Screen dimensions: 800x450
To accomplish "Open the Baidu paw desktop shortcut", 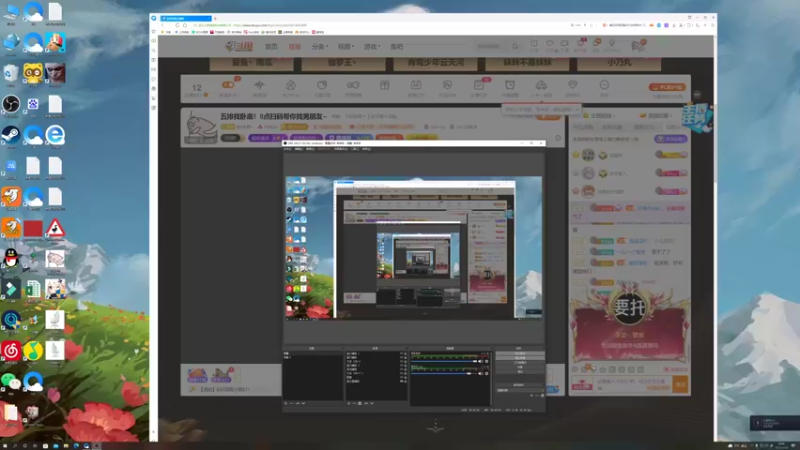I will (33, 105).
